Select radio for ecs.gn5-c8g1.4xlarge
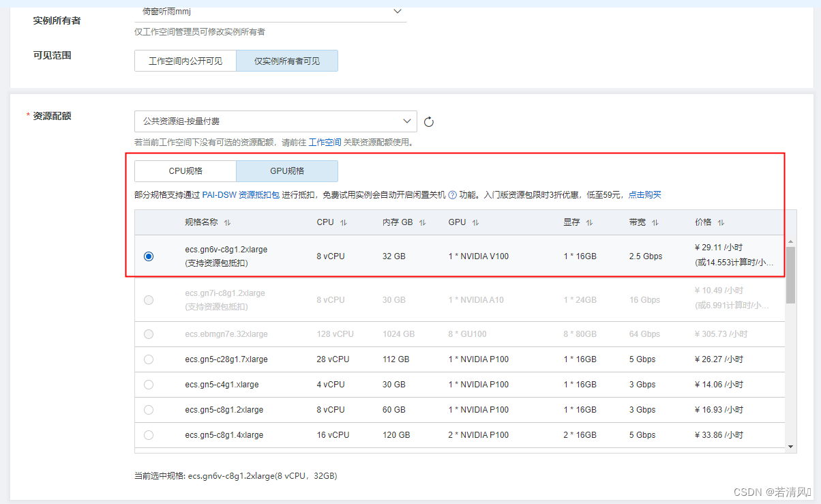Image resolution: width=821 pixels, height=504 pixels. click(149, 435)
